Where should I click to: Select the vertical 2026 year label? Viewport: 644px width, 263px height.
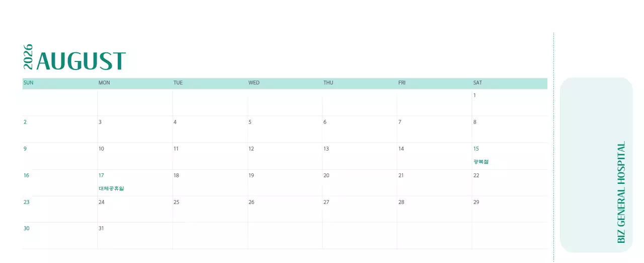tap(28, 56)
